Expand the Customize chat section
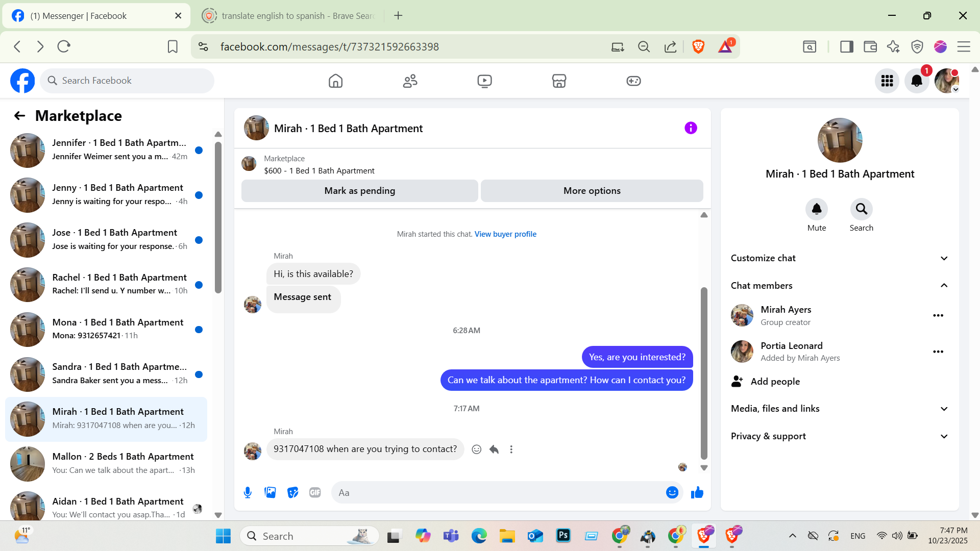This screenshot has width=980, height=551. (840, 258)
